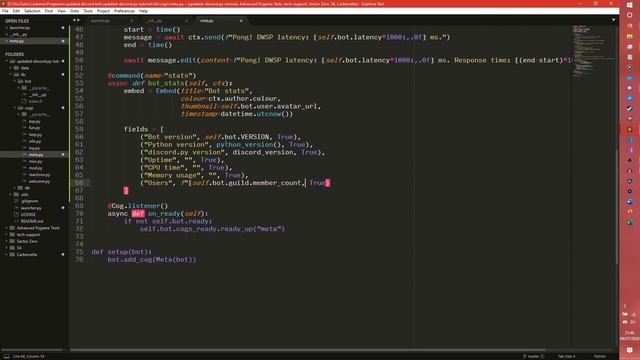Open help.py in the cogs folder

pos(35,135)
